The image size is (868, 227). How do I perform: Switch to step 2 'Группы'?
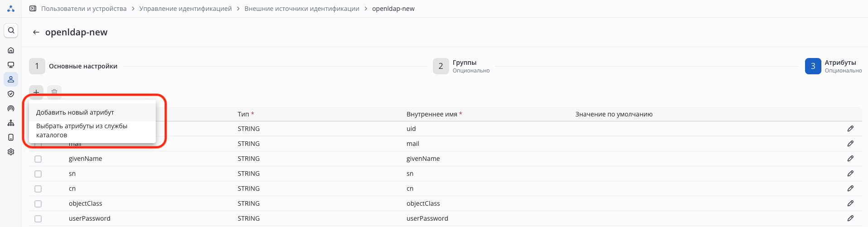click(441, 66)
